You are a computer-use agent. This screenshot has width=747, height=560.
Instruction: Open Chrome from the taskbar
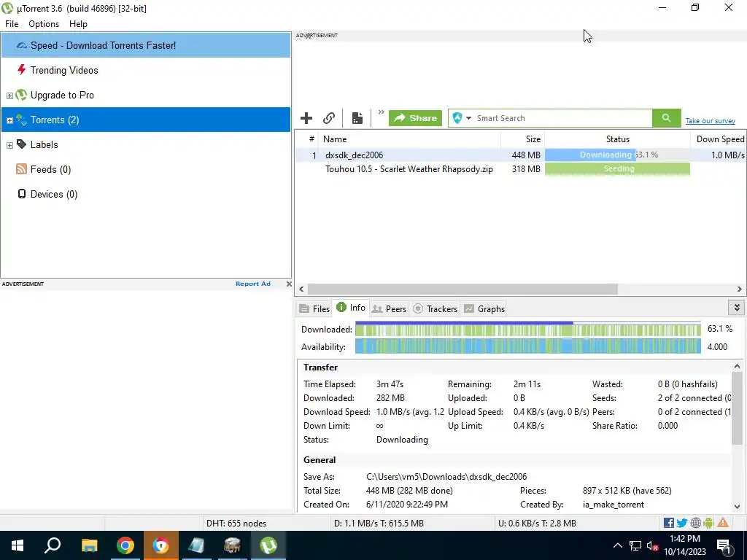coord(125,545)
